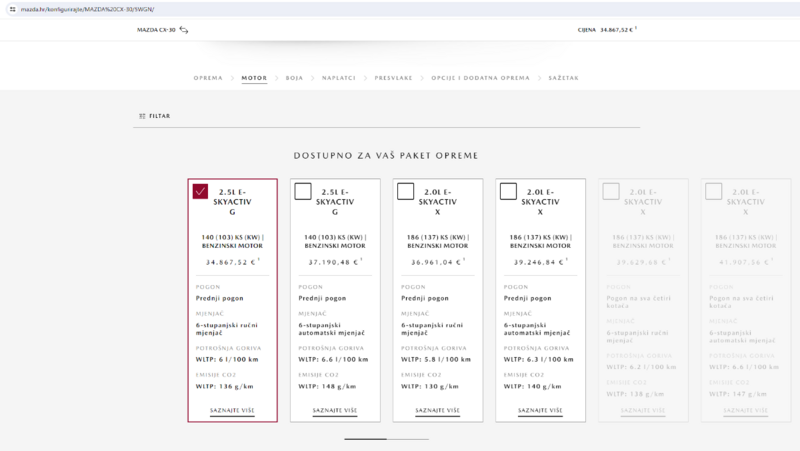Image resolution: width=800 pixels, height=451 pixels.
Task: Open the Sažetak summary tab
Action: pos(562,77)
